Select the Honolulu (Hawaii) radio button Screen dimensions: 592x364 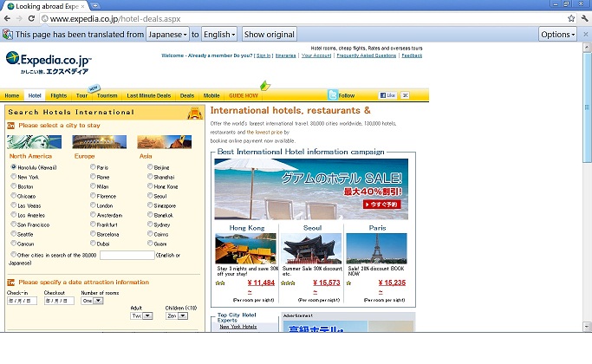[x=14, y=166]
